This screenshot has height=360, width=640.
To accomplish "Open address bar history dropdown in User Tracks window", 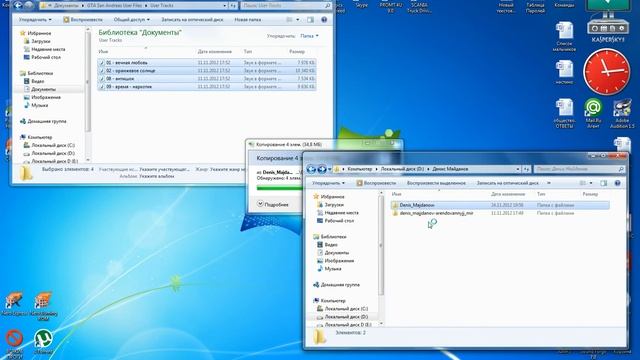I will point(225,6).
